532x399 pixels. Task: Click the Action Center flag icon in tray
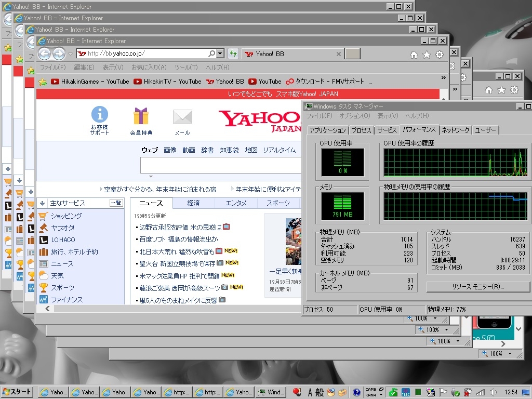tap(443, 392)
